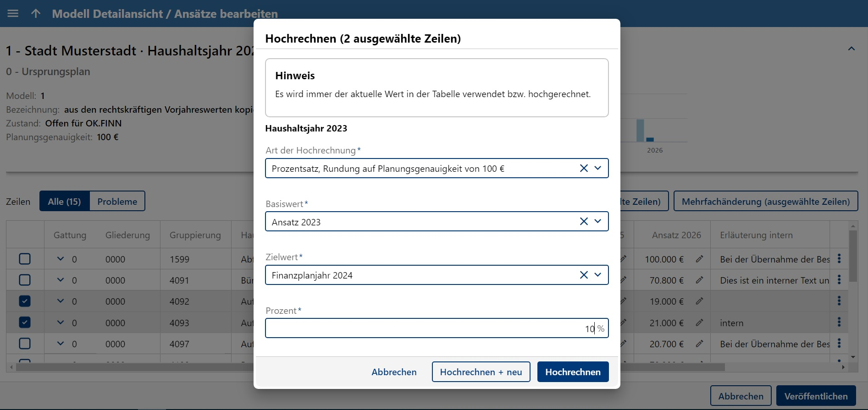Check the checkbox for row 1599
The width and height of the screenshot is (868, 410).
25,259
